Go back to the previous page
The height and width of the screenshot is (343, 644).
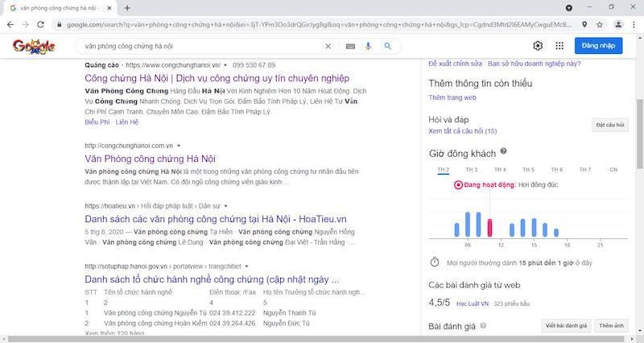coord(10,25)
